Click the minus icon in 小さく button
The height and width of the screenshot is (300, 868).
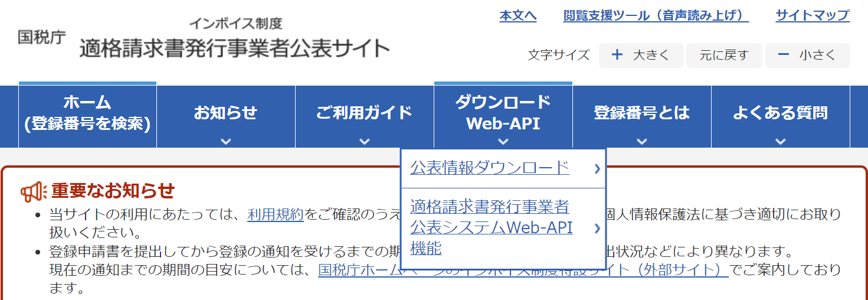click(784, 55)
